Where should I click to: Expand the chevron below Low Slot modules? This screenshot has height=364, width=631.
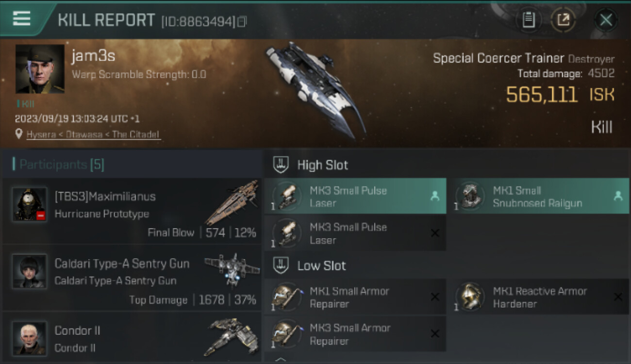pos(281,359)
